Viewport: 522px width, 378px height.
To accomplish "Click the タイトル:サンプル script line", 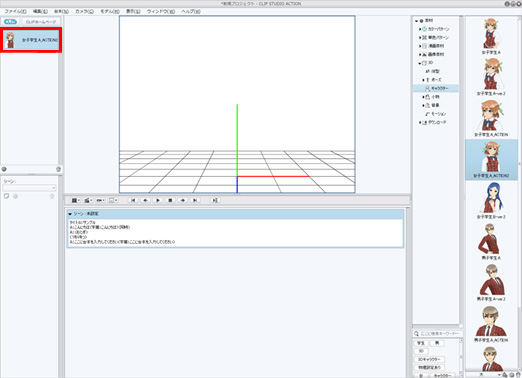I will point(82,222).
